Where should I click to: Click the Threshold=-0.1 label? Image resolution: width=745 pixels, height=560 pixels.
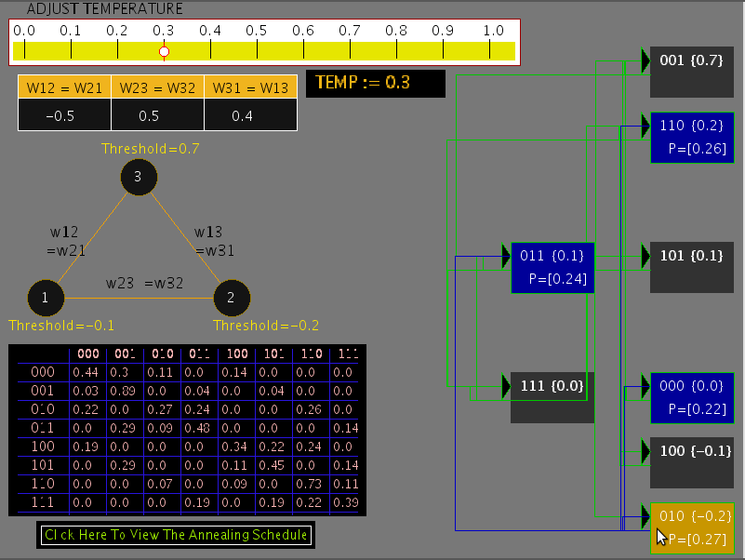click(61, 326)
